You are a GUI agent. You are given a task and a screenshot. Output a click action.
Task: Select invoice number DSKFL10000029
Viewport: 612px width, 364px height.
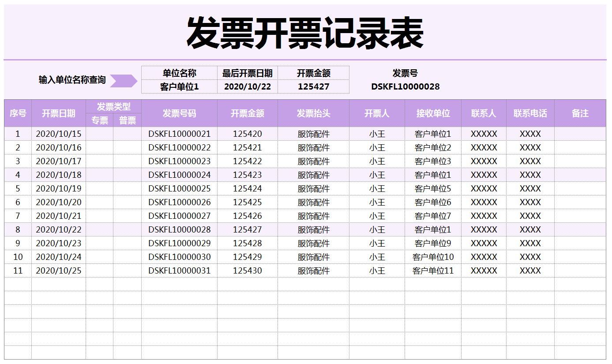(x=180, y=243)
